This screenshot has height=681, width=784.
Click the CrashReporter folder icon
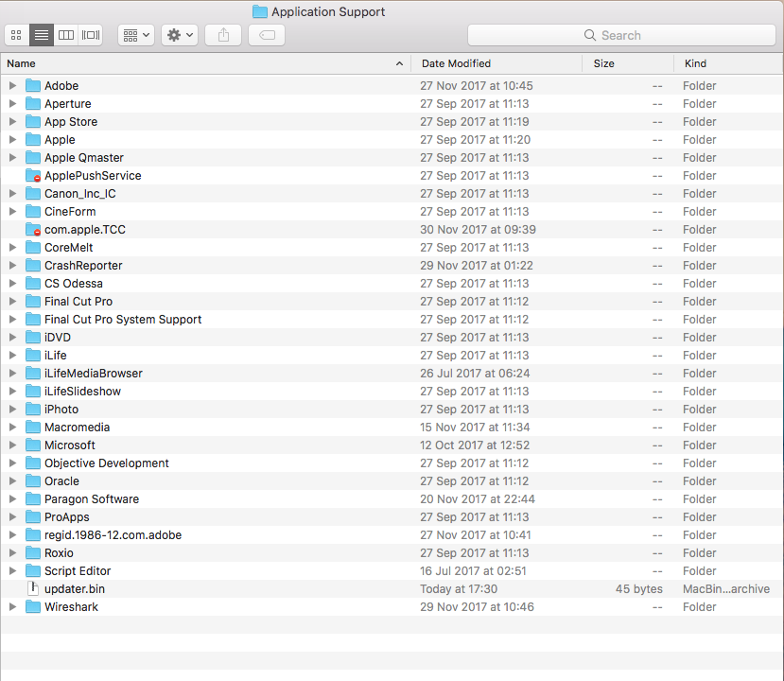click(33, 266)
